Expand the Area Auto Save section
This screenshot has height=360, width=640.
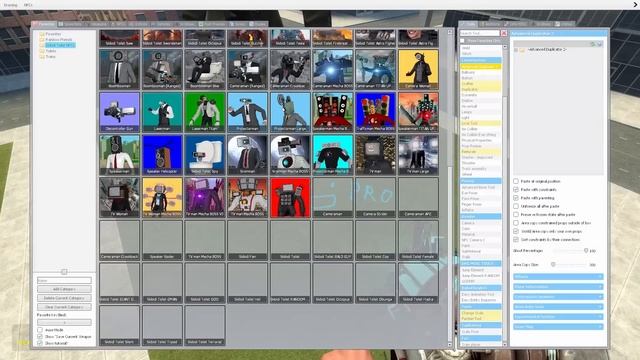[558, 307]
